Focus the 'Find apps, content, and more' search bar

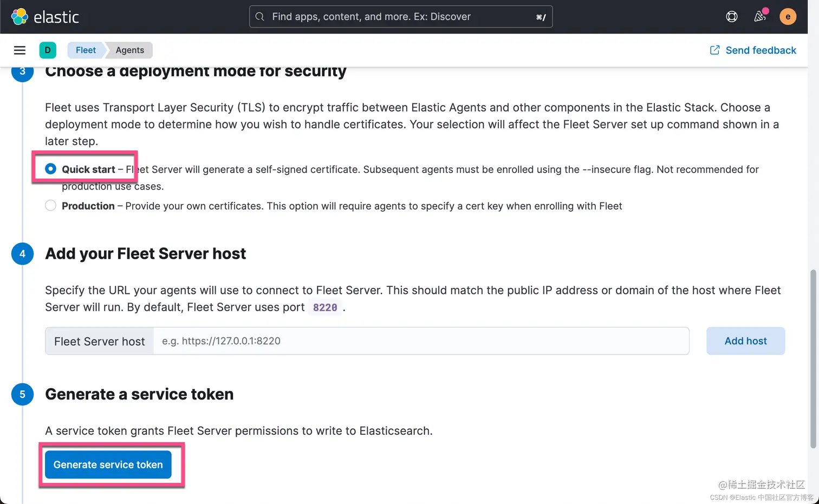pos(401,17)
